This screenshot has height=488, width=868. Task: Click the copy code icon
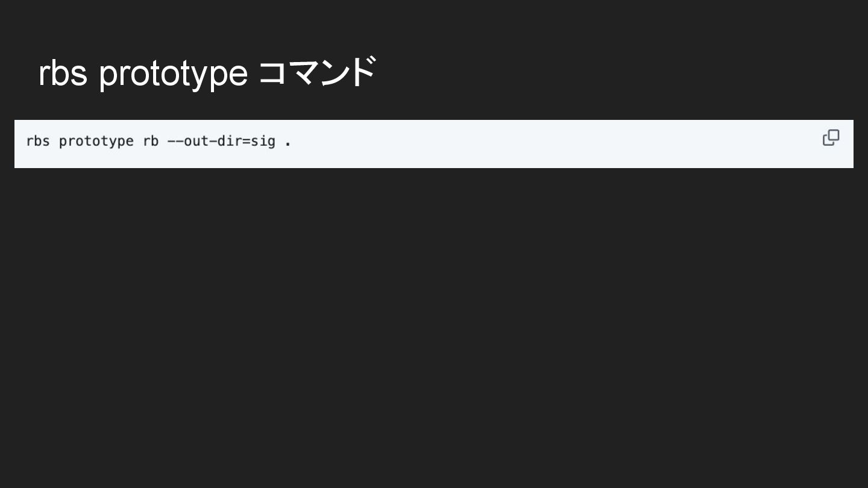click(x=831, y=138)
